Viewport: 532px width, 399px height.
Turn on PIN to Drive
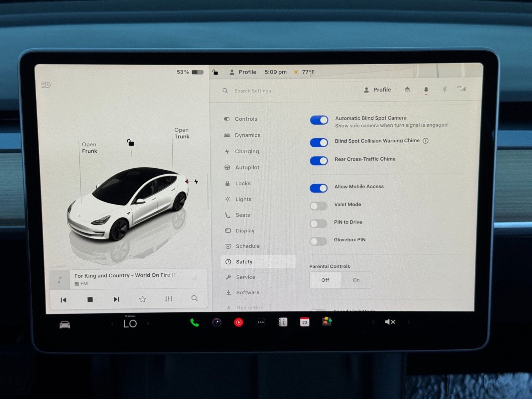pos(319,224)
